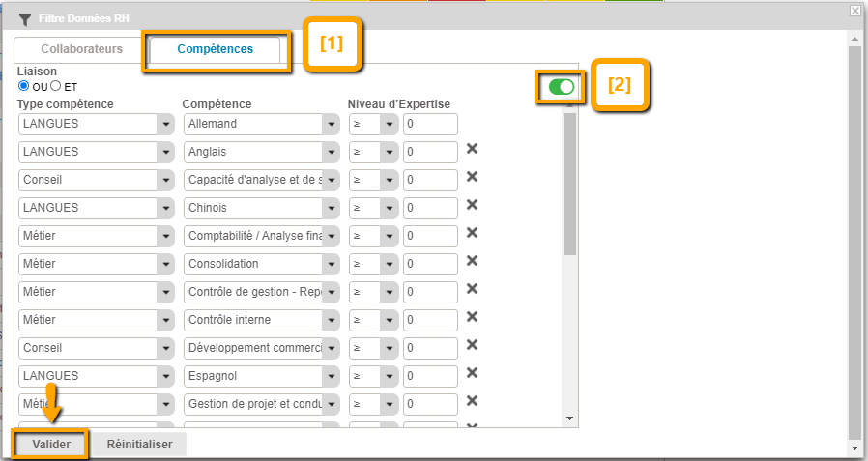This screenshot has height=461, width=868.
Task: Delete the Capacité d'analyse competence row
Action: click(472, 177)
